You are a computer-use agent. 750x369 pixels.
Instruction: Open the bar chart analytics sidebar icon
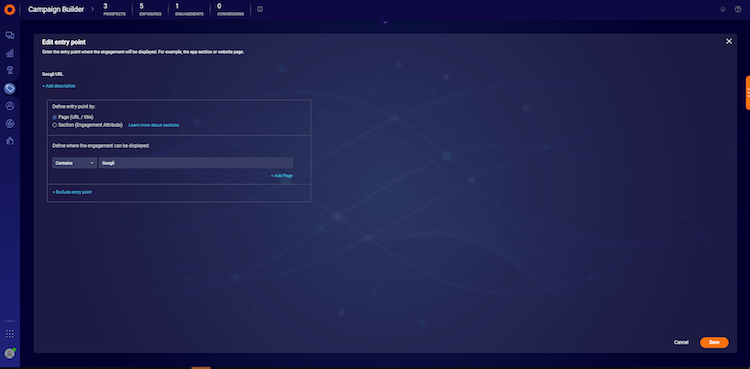click(10, 53)
